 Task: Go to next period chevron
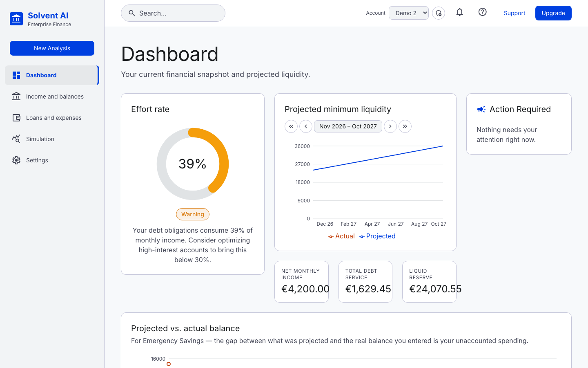coord(390,126)
